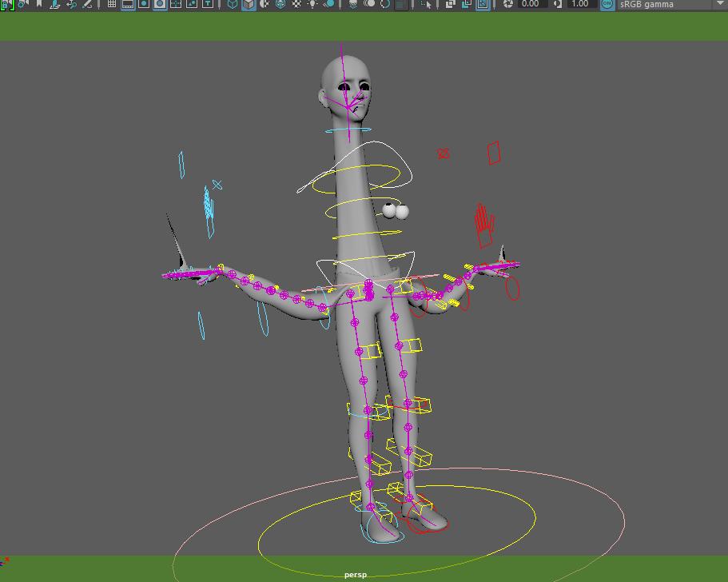Toggle depth of field icon

(402, 4)
